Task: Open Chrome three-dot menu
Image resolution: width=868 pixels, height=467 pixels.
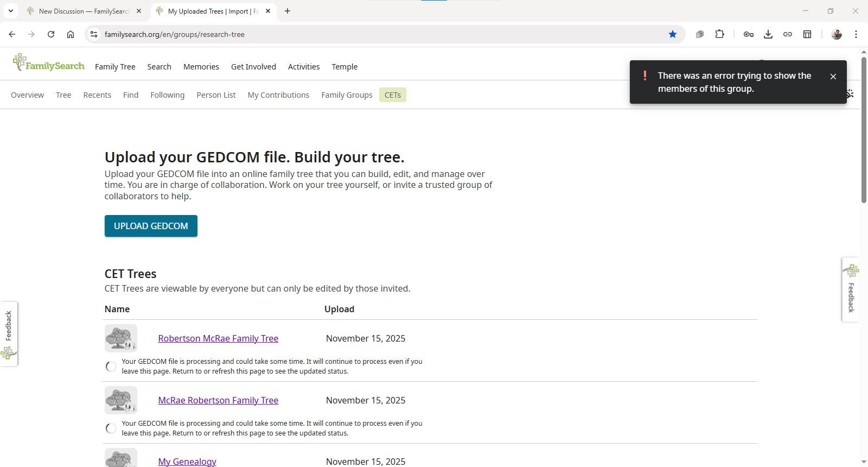Action: coord(856,34)
